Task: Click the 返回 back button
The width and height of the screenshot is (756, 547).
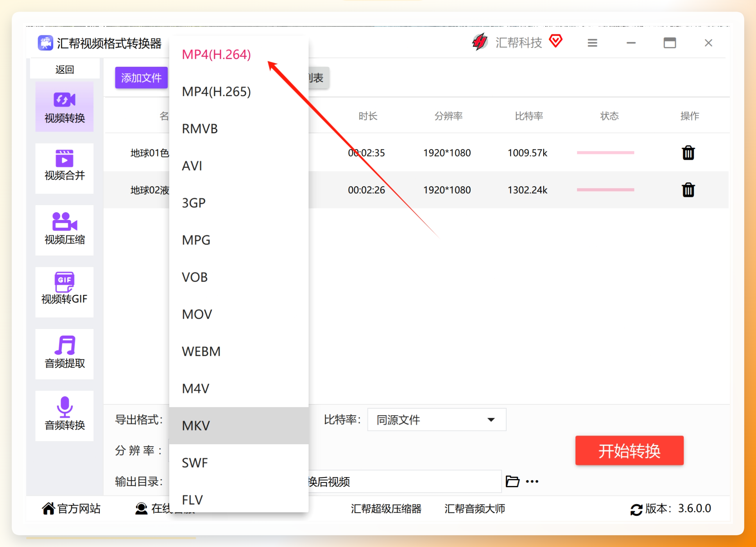Action: (64, 70)
